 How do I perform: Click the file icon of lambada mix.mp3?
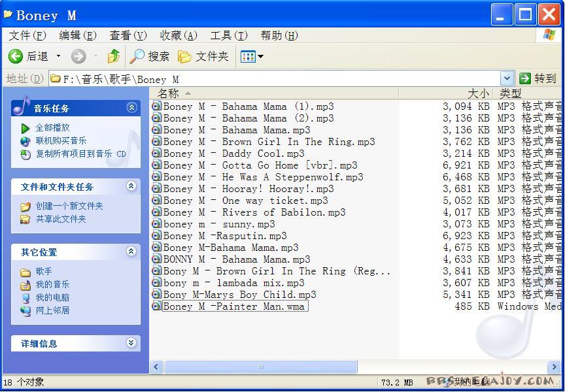click(x=157, y=283)
